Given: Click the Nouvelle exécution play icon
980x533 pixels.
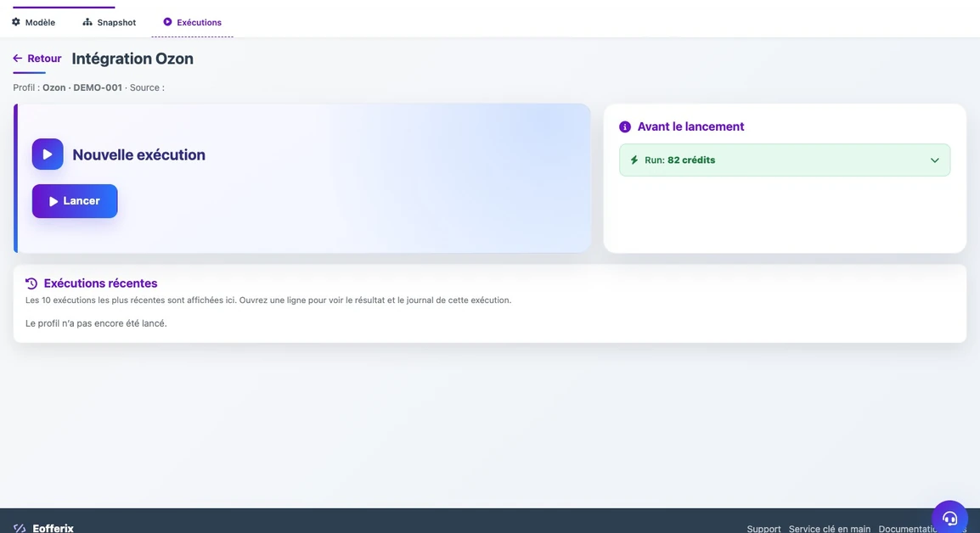Looking at the screenshot, I should [x=48, y=154].
